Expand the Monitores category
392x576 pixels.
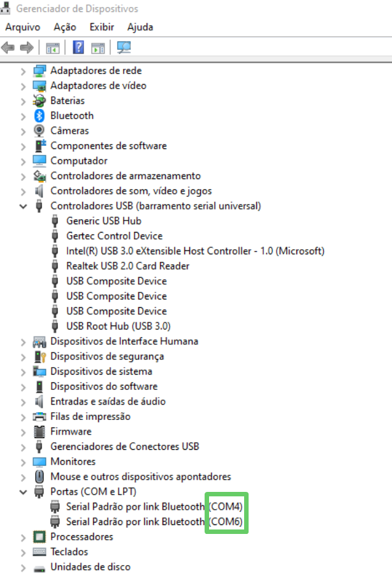[23, 462]
